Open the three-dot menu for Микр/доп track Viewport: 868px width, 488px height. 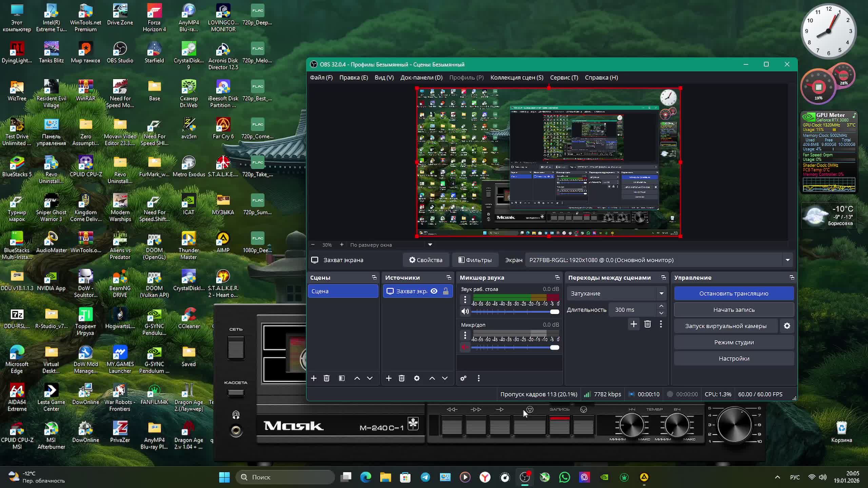click(465, 335)
